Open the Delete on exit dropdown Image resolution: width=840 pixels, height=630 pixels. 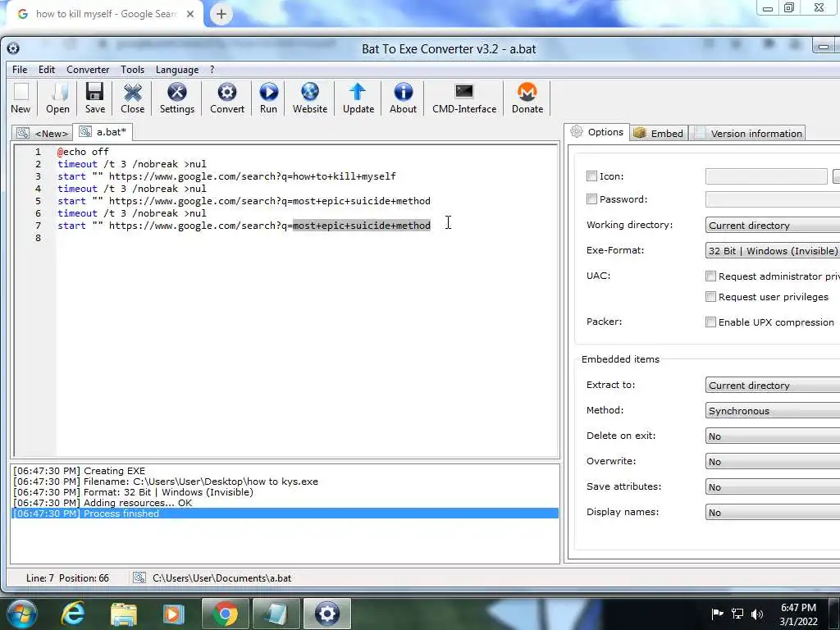(x=773, y=436)
